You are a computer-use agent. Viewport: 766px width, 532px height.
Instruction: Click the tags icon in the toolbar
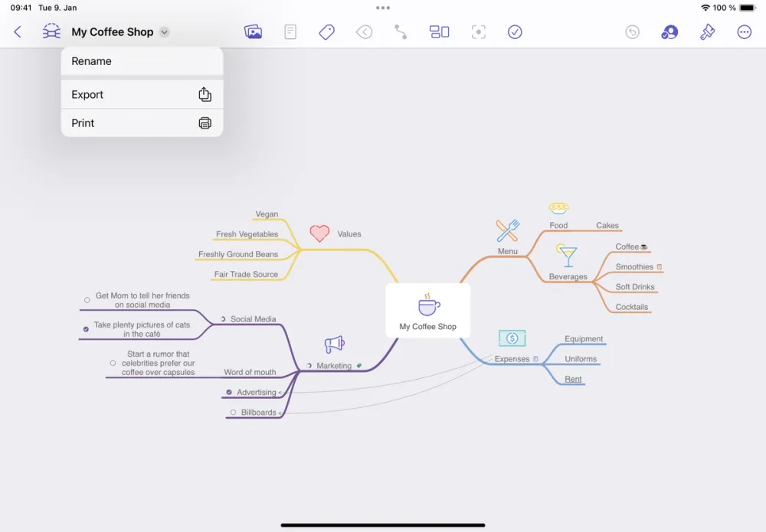point(326,31)
